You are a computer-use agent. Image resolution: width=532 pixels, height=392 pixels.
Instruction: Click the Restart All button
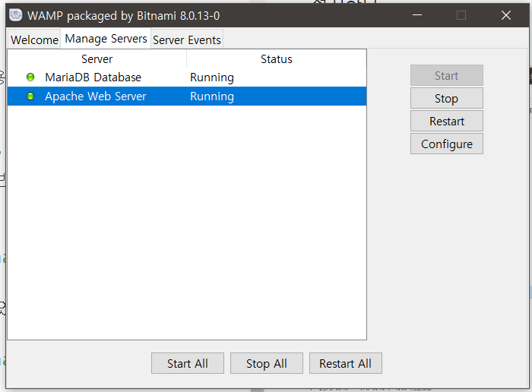[345, 364]
